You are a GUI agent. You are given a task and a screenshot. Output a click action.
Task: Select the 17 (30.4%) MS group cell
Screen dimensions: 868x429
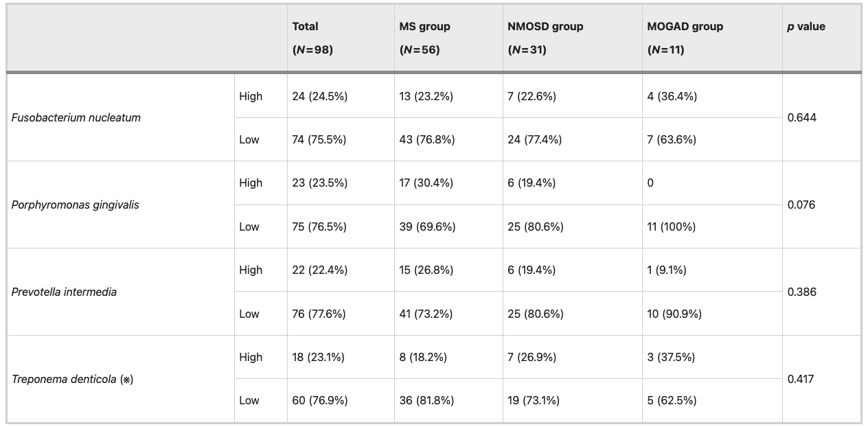pyautogui.click(x=426, y=183)
